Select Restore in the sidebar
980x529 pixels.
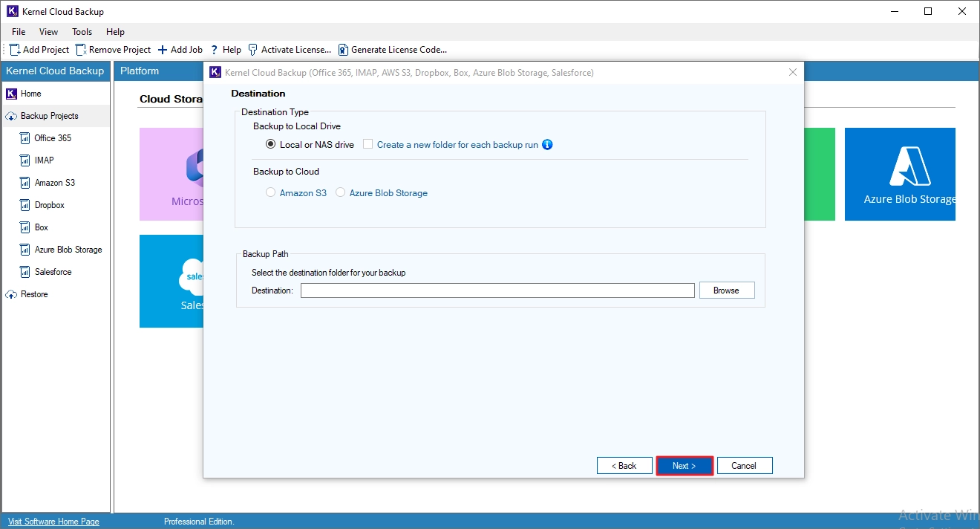[x=34, y=294]
